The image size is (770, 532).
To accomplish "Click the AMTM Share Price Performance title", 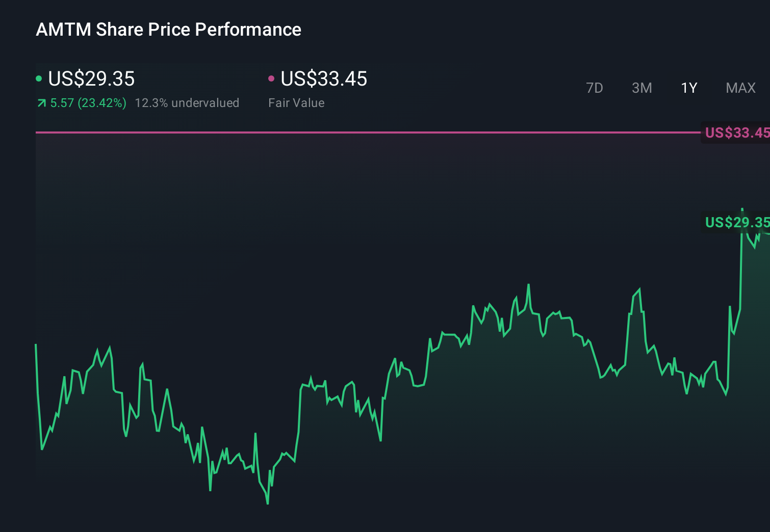I will pos(168,30).
